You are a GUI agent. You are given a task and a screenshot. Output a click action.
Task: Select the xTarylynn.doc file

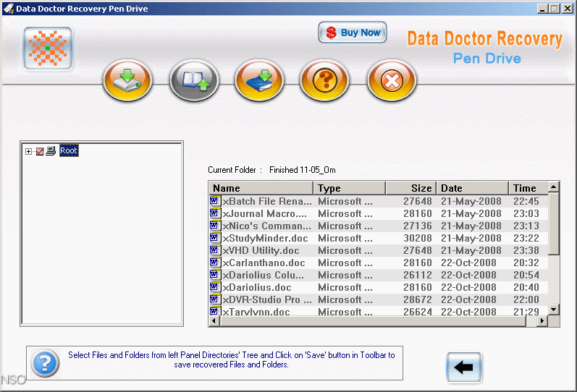[x=379, y=311]
